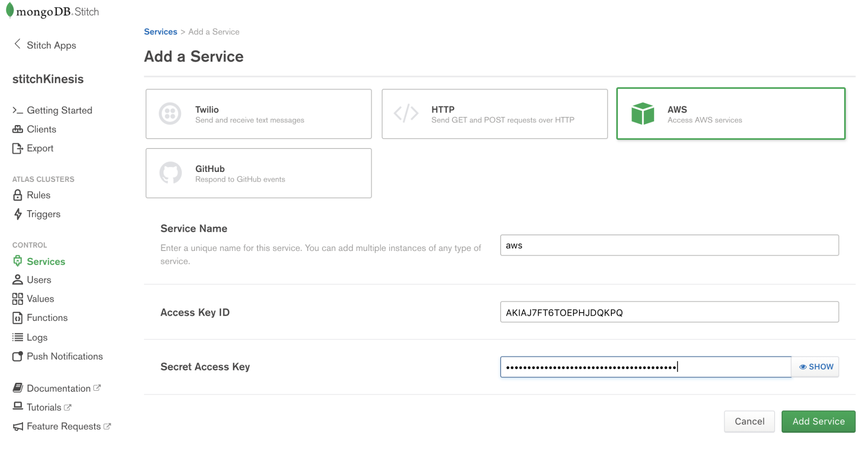Click the Service Name input field
Screen dimensions: 868x452
(669, 245)
